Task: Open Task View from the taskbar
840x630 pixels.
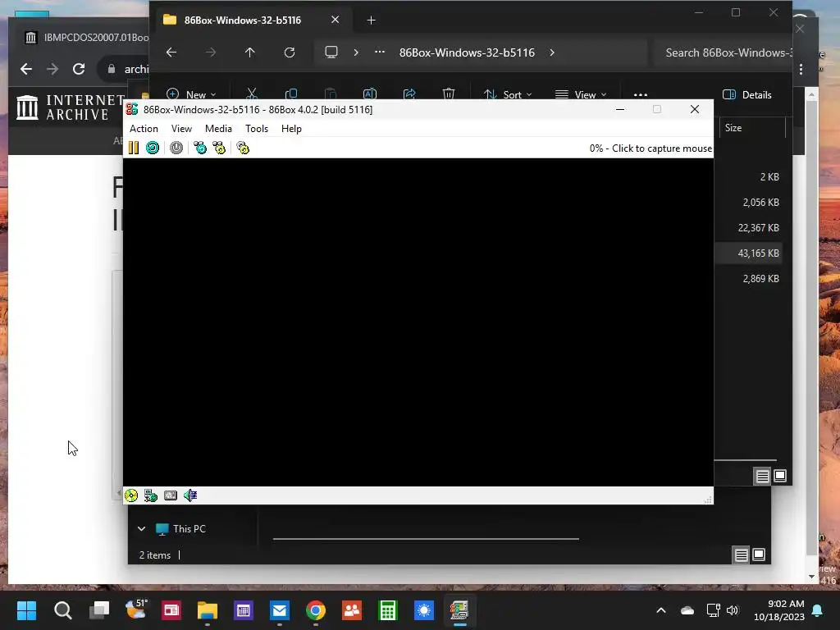Action: 99,610
